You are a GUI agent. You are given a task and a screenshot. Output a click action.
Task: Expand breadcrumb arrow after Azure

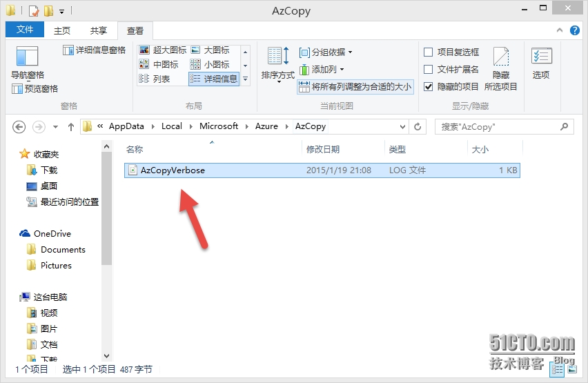coord(287,127)
